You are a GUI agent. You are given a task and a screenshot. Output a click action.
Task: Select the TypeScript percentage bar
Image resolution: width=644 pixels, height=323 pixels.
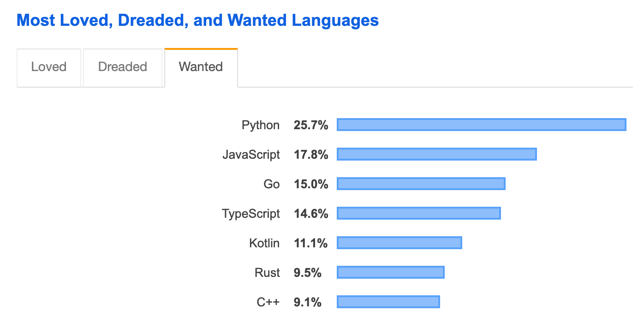point(418,213)
